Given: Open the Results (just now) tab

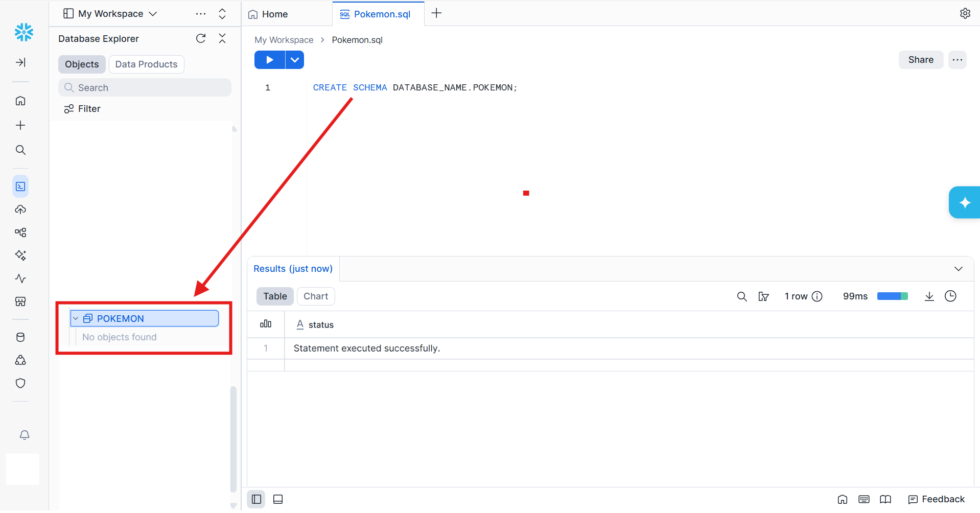Looking at the screenshot, I should [x=293, y=269].
